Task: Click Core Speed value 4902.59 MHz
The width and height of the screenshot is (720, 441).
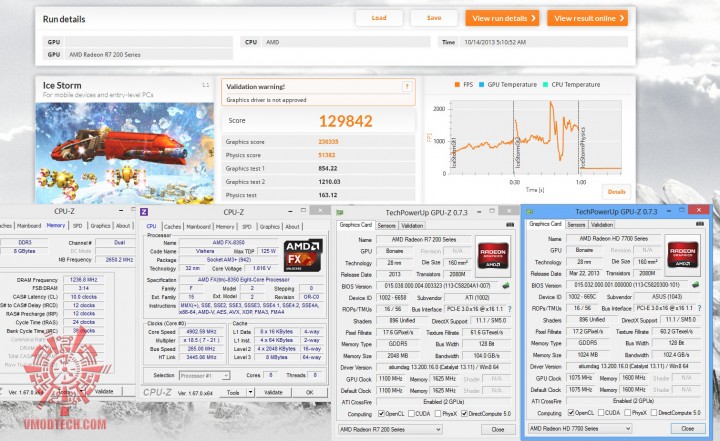Action: (x=201, y=332)
